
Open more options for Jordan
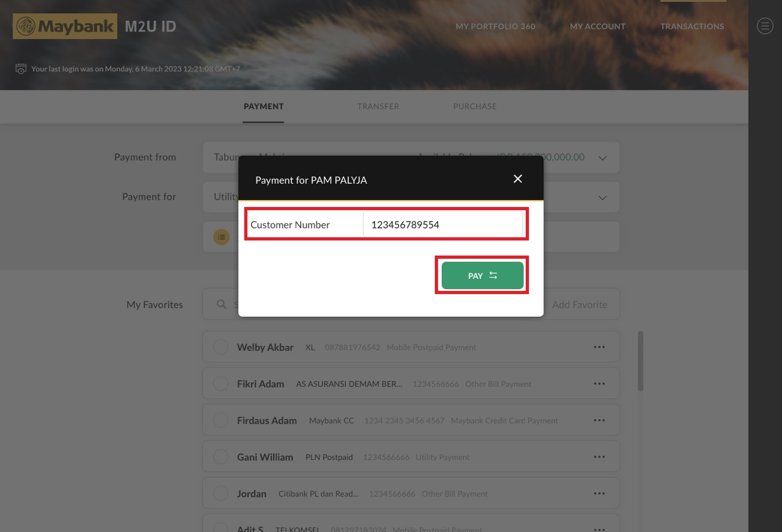click(x=599, y=494)
